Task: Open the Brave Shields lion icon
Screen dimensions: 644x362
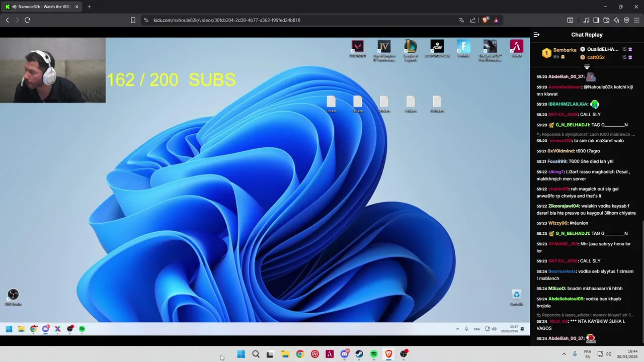Action: tap(485, 20)
